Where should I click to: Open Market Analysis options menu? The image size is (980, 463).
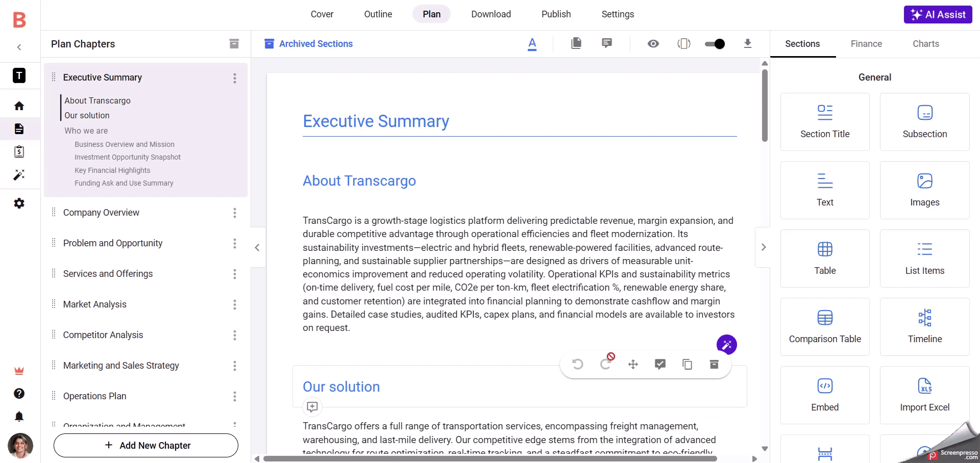235,304
